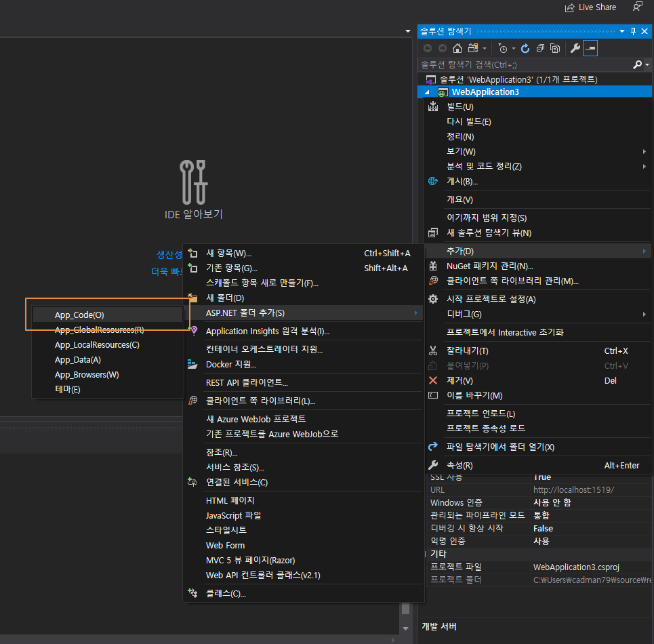Select App_GlobalResources(R) folder option
Screen dimensions: 654x644
108,330
